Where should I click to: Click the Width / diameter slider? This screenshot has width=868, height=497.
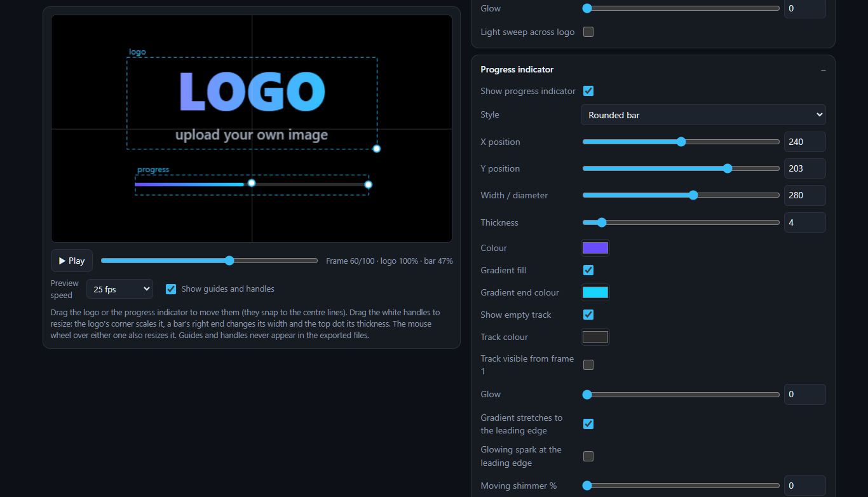(x=681, y=195)
